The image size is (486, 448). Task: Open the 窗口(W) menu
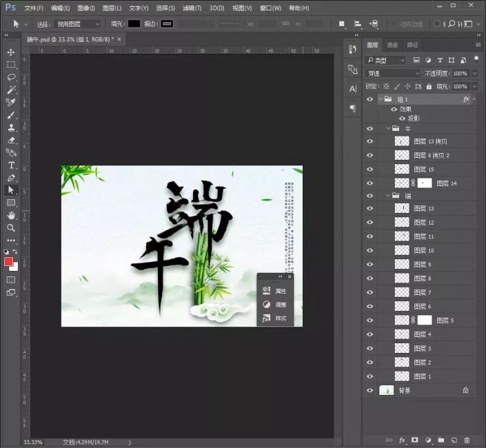tap(271, 8)
